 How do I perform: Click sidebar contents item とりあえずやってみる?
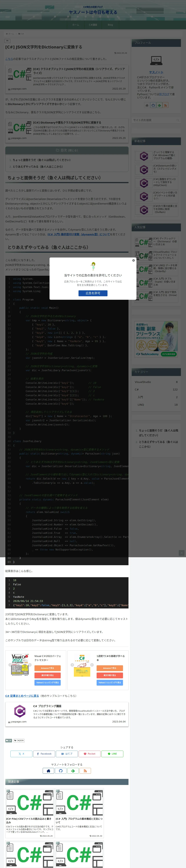coord(158,444)
